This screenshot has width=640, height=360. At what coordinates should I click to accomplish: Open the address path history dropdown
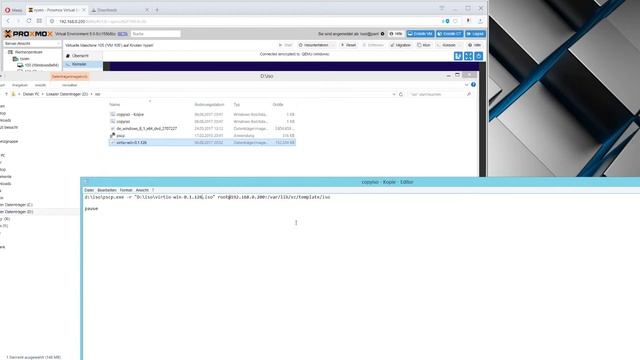coord(394,94)
